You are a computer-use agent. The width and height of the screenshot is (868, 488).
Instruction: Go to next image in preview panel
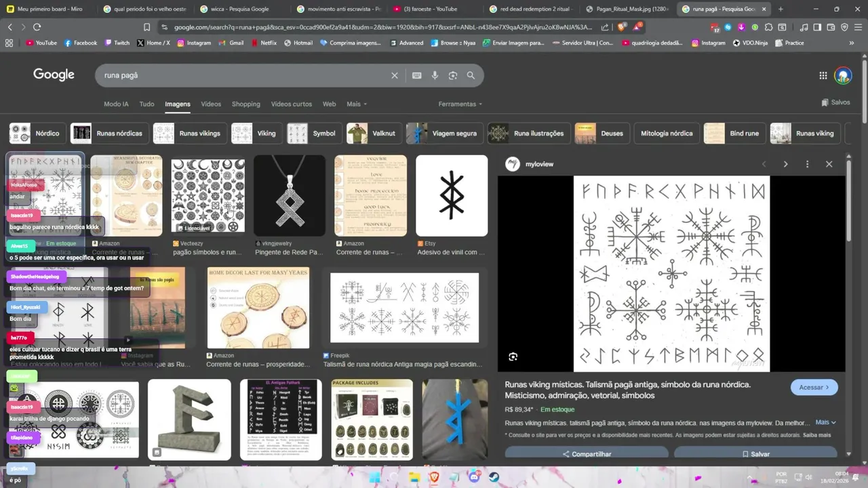[785, 164]
